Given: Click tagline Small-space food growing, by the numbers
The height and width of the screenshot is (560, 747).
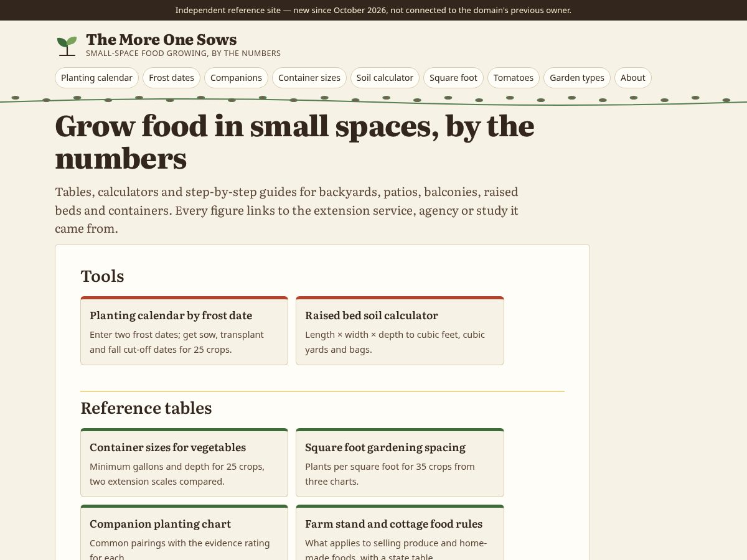Looking at the screenshot, I should click(x=183, y=54).
